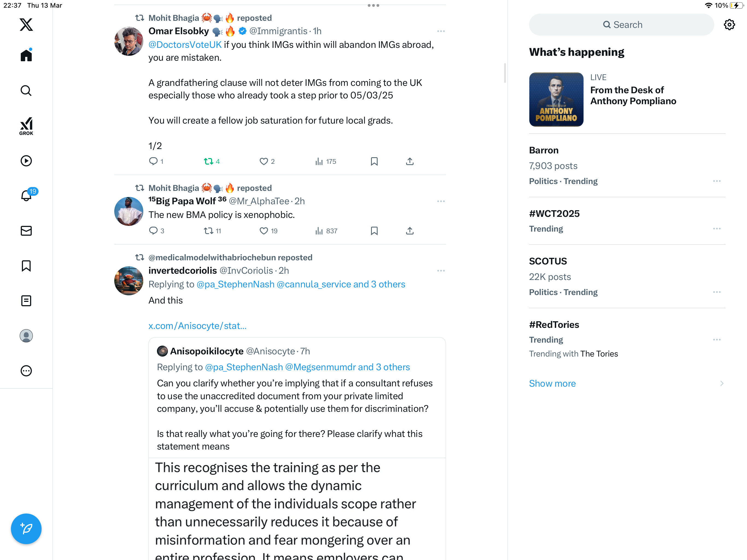Open the x.com/Anisocyte/stat... link

[197, 326]
